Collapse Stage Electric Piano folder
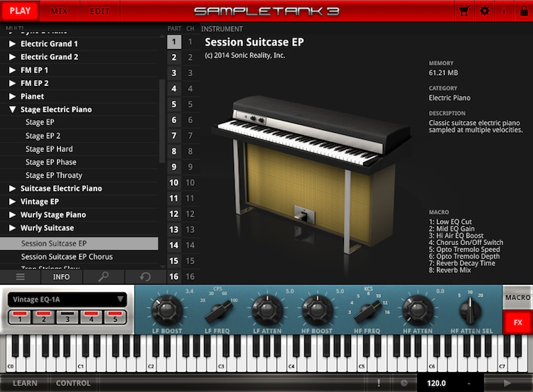Screen dimensions: 533x392 [12, 109]
